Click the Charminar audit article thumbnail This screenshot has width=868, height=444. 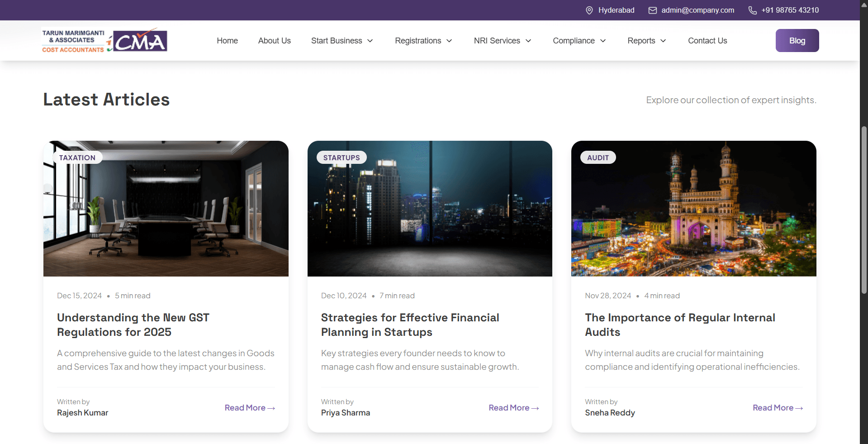pos(693,209)
